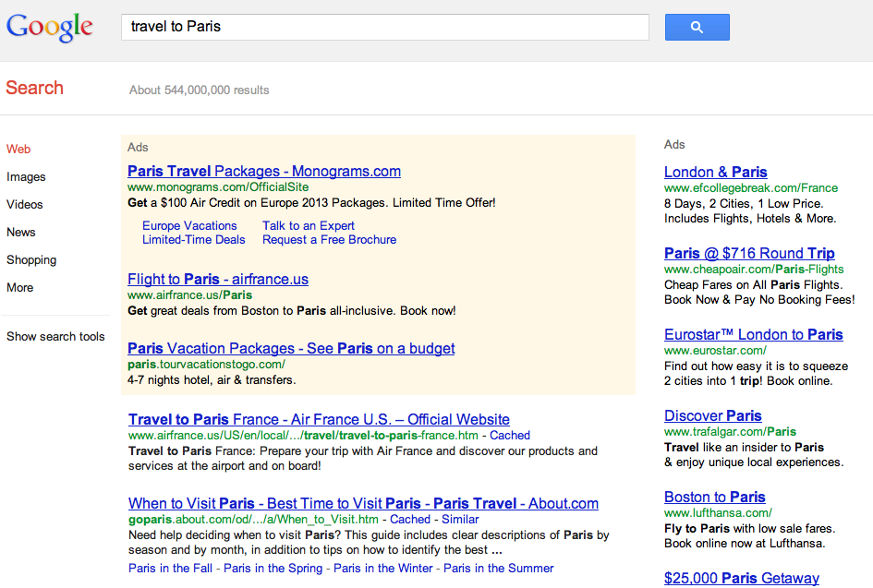The image size is (873, 588).
Task: Open Similar link for the About.com result
Action: [460, 520]
